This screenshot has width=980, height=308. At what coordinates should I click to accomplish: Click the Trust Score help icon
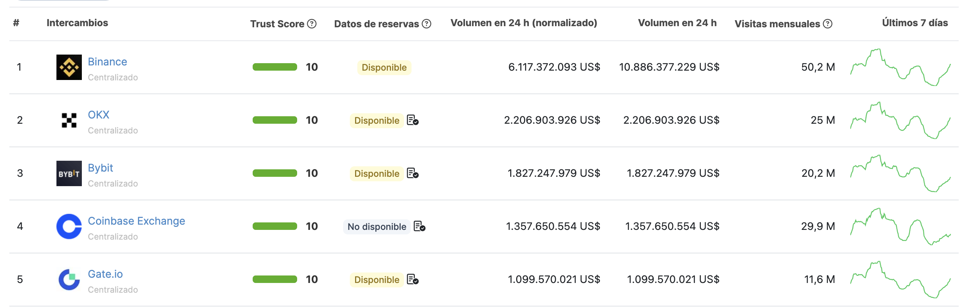[312, 24]
